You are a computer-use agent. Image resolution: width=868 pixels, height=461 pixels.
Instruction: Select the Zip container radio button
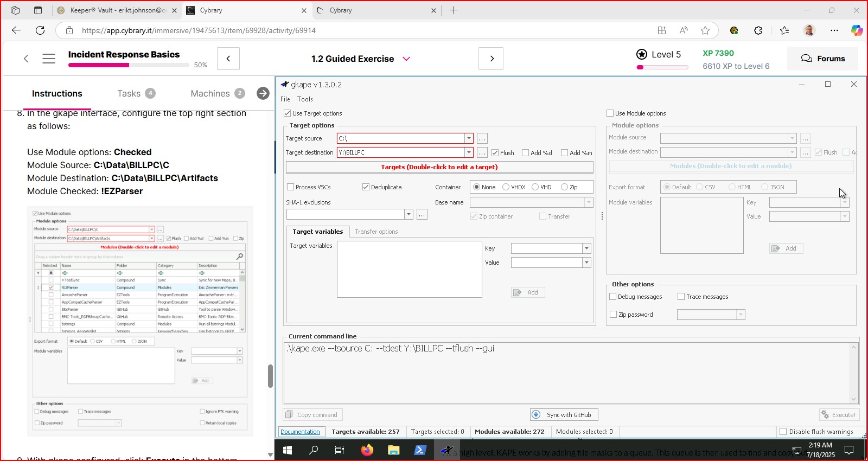coord(564,187)
